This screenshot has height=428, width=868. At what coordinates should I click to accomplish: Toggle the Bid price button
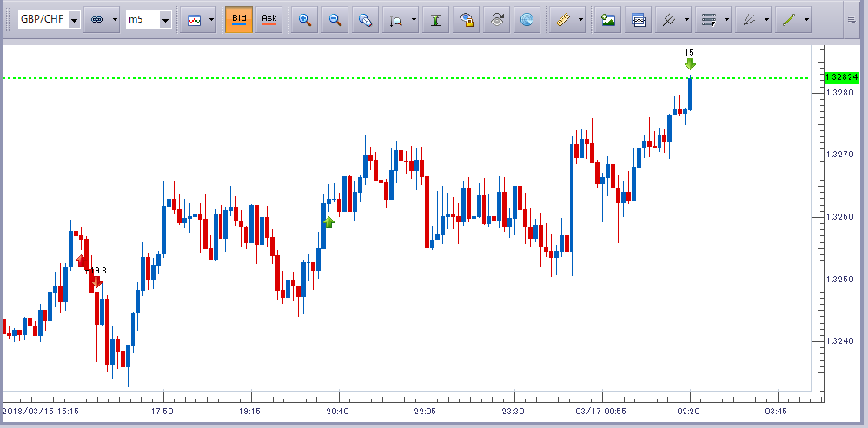239,20
